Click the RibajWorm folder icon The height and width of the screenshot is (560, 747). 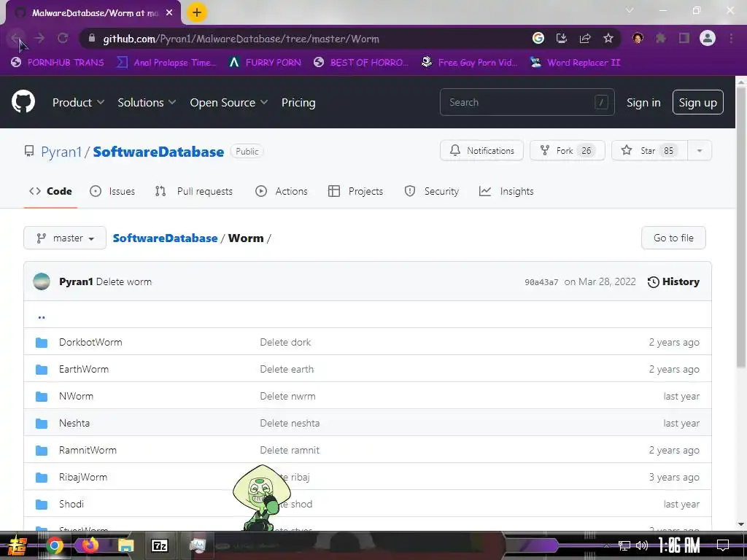[x=42, y=477]
